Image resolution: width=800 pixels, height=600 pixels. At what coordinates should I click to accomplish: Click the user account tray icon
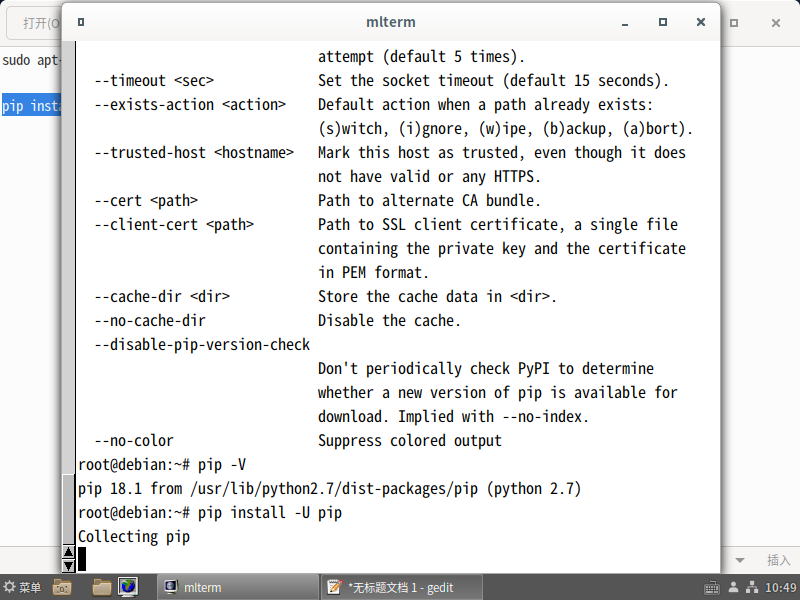pyautogui.click(x=732, y=587)
